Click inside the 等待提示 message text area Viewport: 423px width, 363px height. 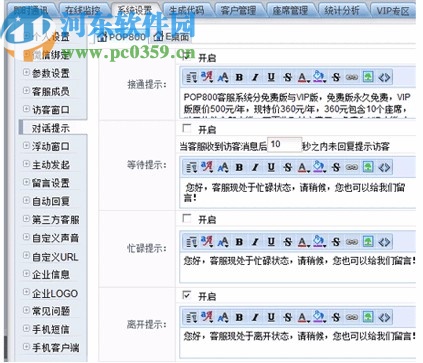tap(298, 193)
